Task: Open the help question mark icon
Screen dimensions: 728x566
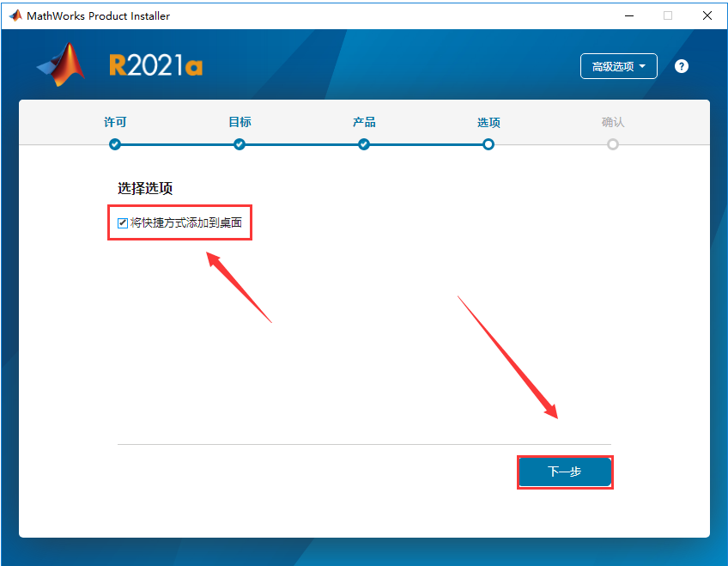Action: pyautogui.click(x=681, y=66)
